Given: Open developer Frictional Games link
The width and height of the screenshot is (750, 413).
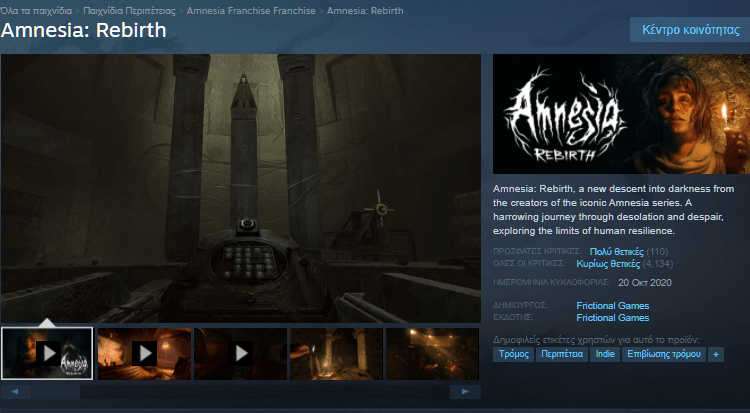Looking at the screenshot, I should tap(613, 305).
